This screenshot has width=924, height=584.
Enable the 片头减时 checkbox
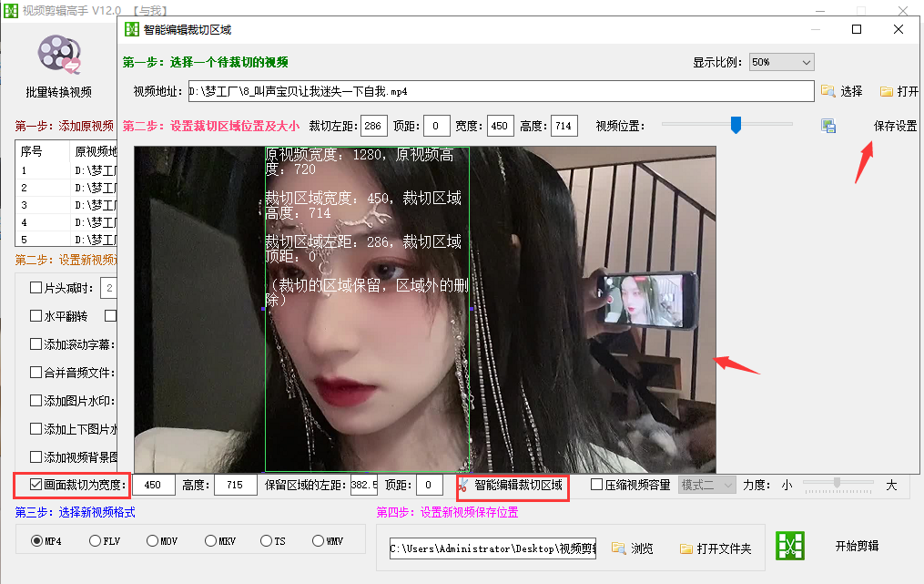click(x=36, y=288)
